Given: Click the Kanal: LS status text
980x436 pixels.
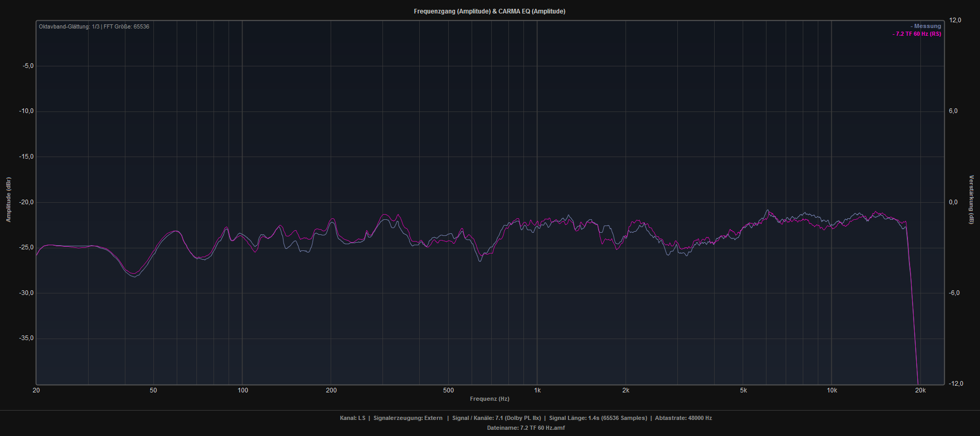Looking at the screenshot, I should click(352, 418).
